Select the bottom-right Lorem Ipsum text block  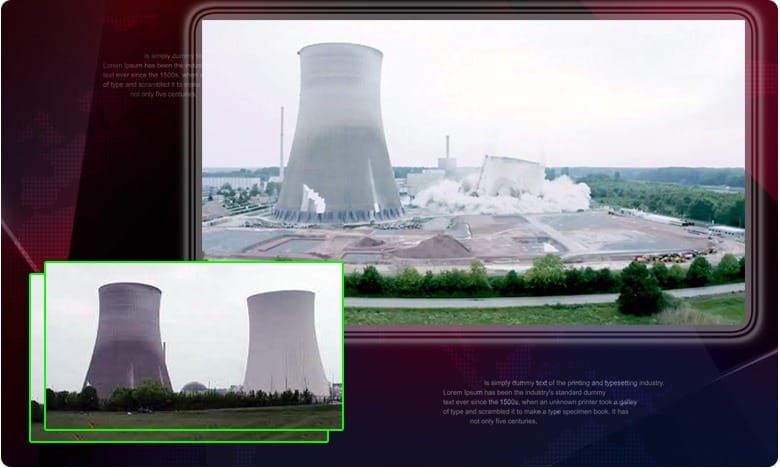tap(550, 402)
